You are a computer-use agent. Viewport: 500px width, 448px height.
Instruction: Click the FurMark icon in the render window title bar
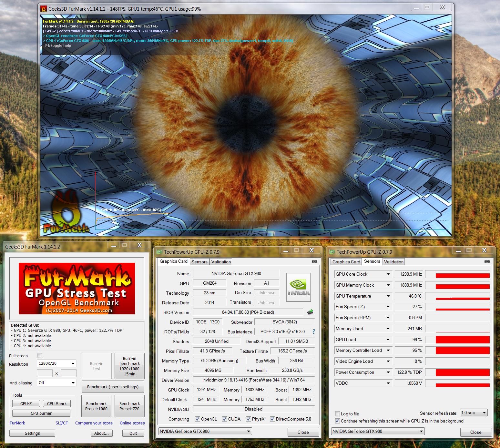(44, 9)
